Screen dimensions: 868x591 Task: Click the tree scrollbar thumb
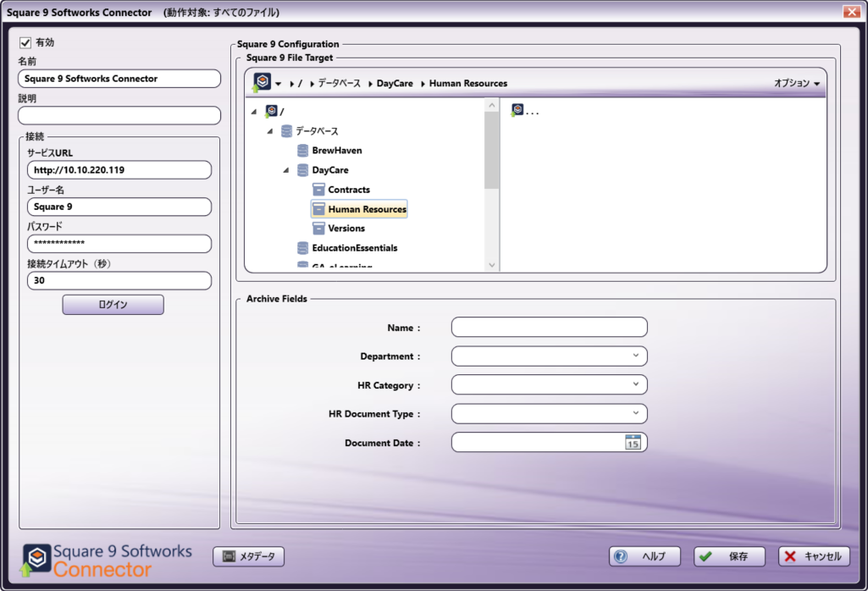pos(491,151)
